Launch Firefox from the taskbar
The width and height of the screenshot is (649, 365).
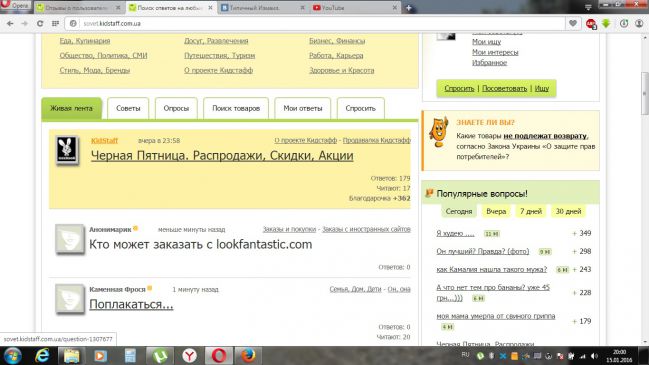pos(248,355)
